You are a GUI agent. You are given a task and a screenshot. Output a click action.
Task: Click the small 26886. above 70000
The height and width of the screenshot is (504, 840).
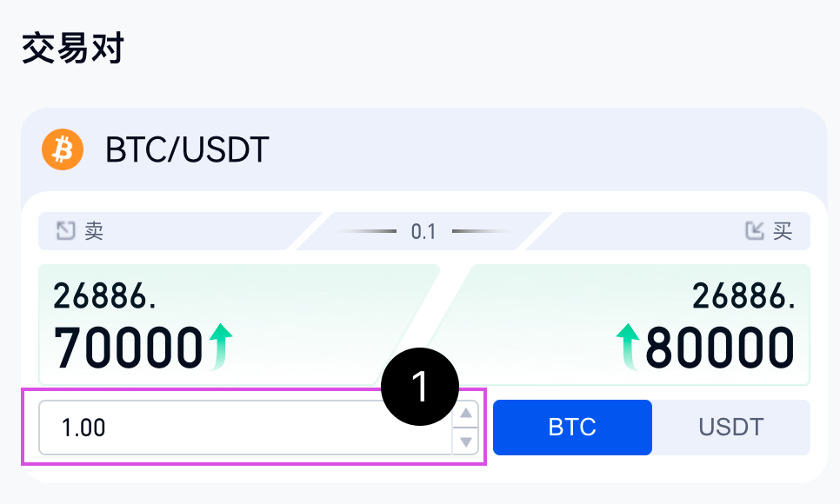(105, 297)
